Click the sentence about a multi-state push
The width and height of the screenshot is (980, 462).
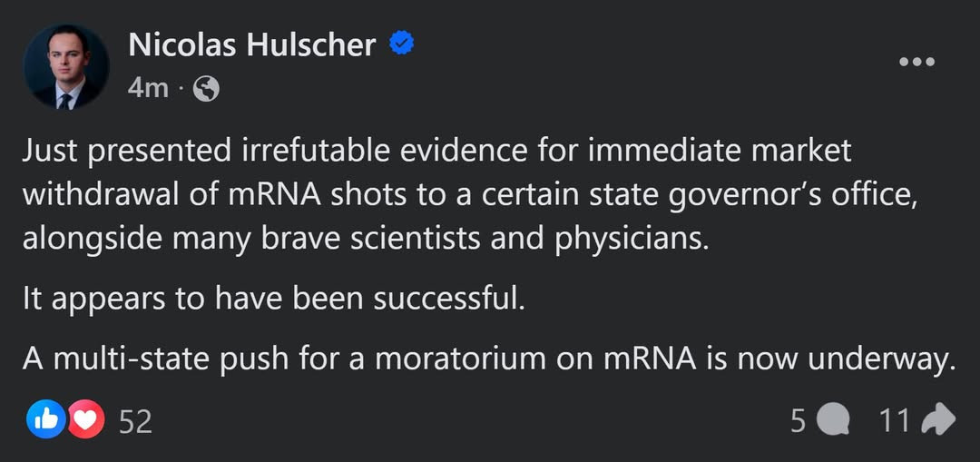[x=490, y=360]
